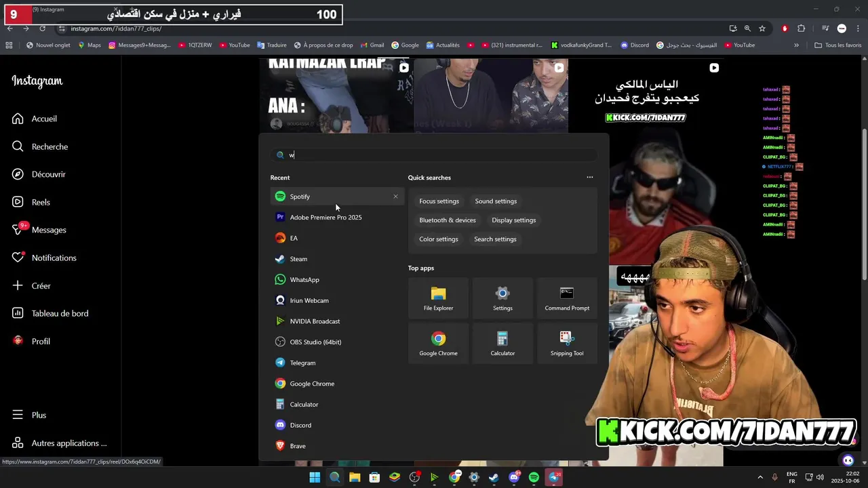The width and height of the screenshot is (868, 488).
Task: Choose Display settings quick search
Action: point(513,220)
